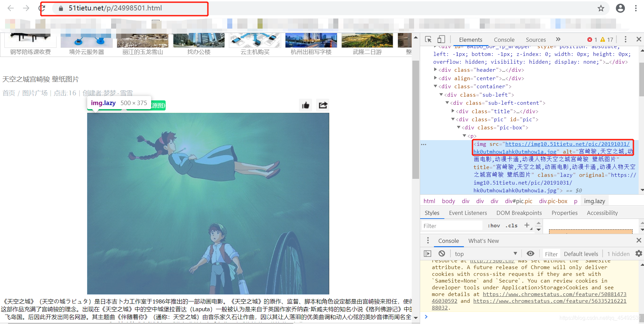Bookmark this page with the star icon

(x=601, y=8)
